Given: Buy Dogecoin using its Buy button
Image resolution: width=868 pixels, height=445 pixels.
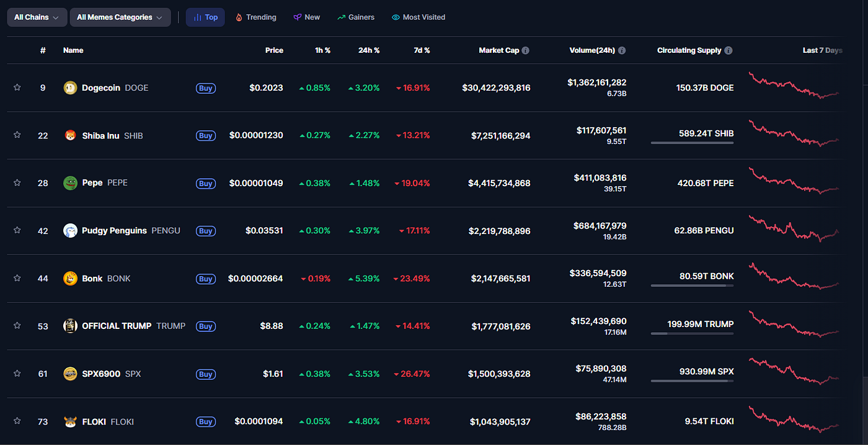Looking at the screenshot, I should tap(206, 88).
